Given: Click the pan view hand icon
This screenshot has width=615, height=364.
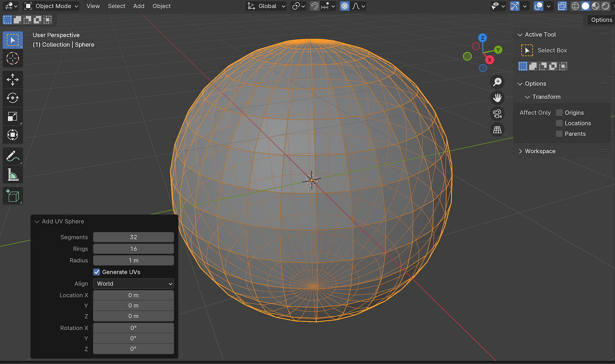Looking at the screenshot, I should click(x=498, y=98).
